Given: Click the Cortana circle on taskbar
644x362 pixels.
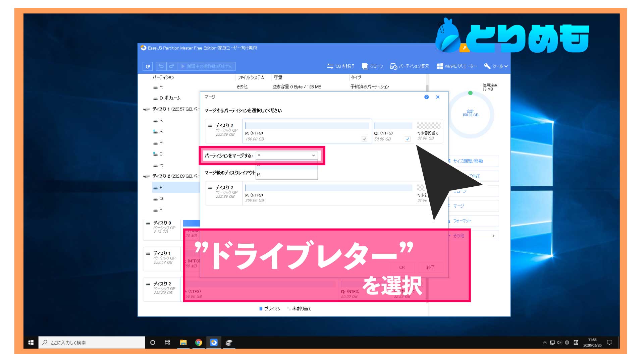Looking at the screenshot, I should click(x=153, y=342).
